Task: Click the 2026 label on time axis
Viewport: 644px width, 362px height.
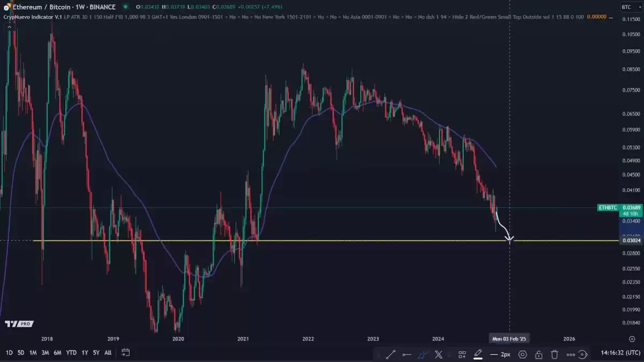Action: tap(569, 339)
